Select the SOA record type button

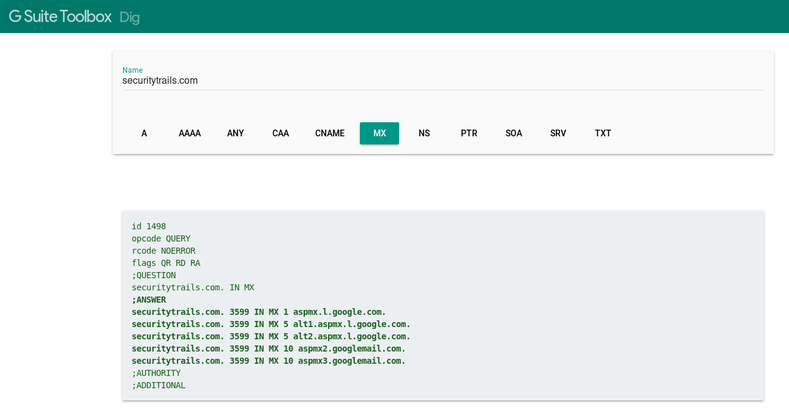514,133
